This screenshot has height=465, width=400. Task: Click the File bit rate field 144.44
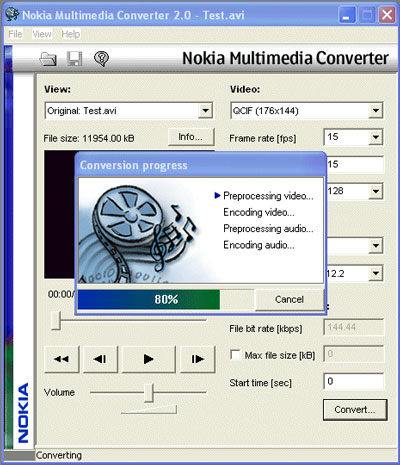(x=354, y=327)
